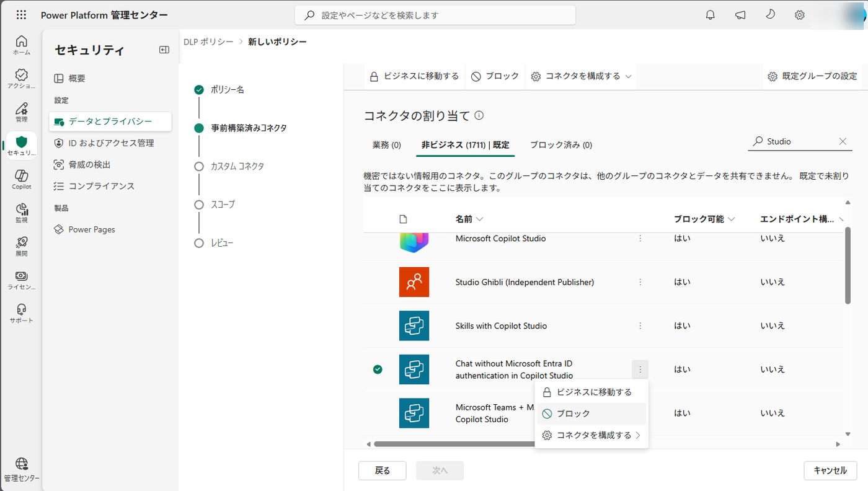Viewport: 868px width, 491px height.
Task: Click vertical scrollbar thumb in connector list
Action: tap(848, 265)
